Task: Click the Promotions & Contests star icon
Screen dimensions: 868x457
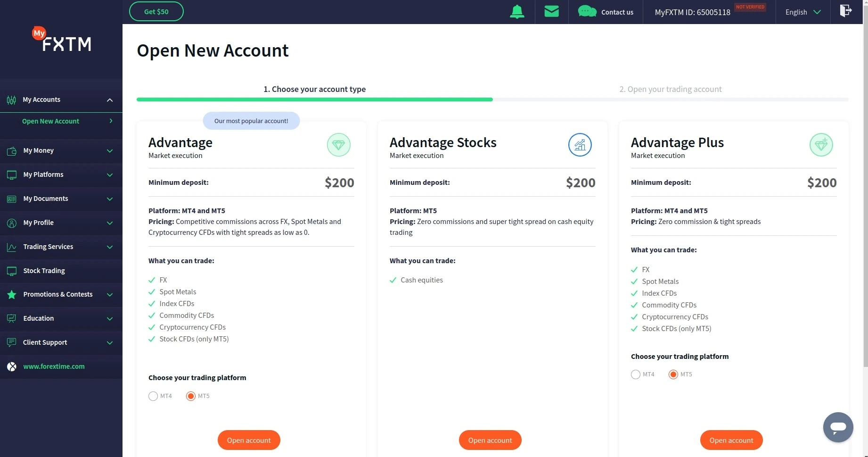Action: click(12, 295)
